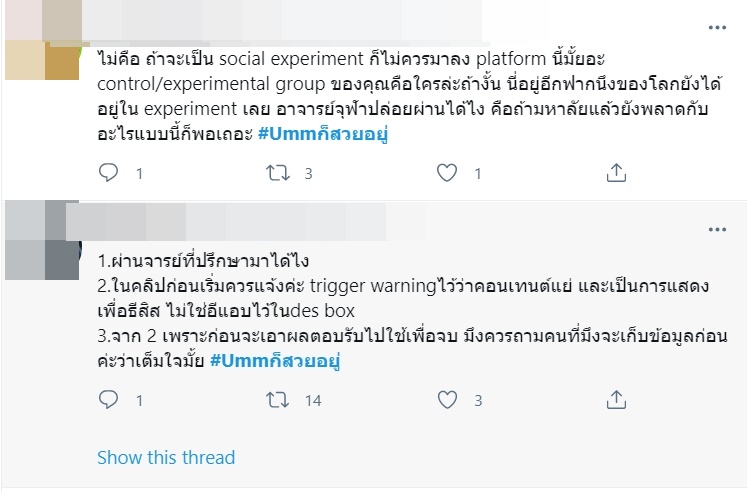Click the Show this thread link

tap(166, 458)
